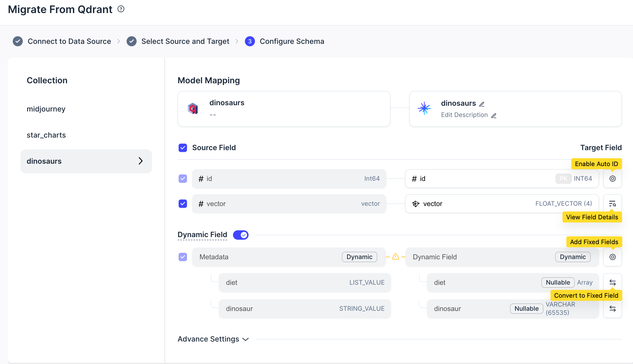Select the midjourney collection

point(46,109)
